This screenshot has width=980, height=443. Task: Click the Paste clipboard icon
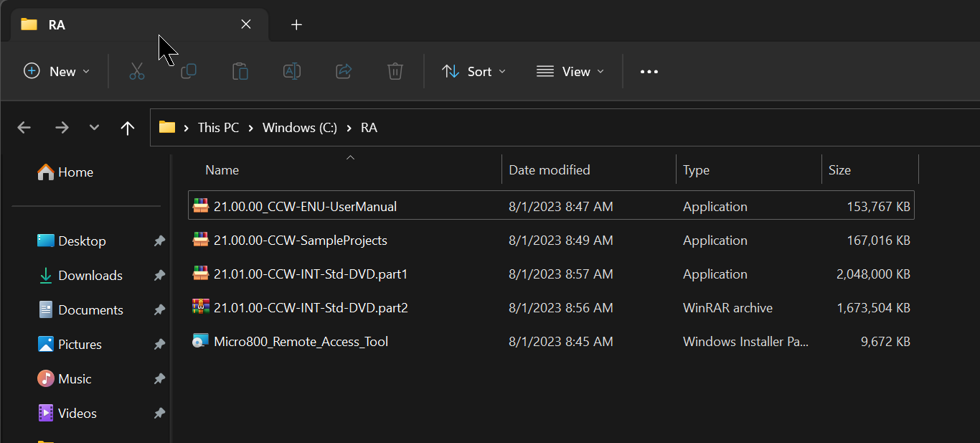tap(240, 71)
